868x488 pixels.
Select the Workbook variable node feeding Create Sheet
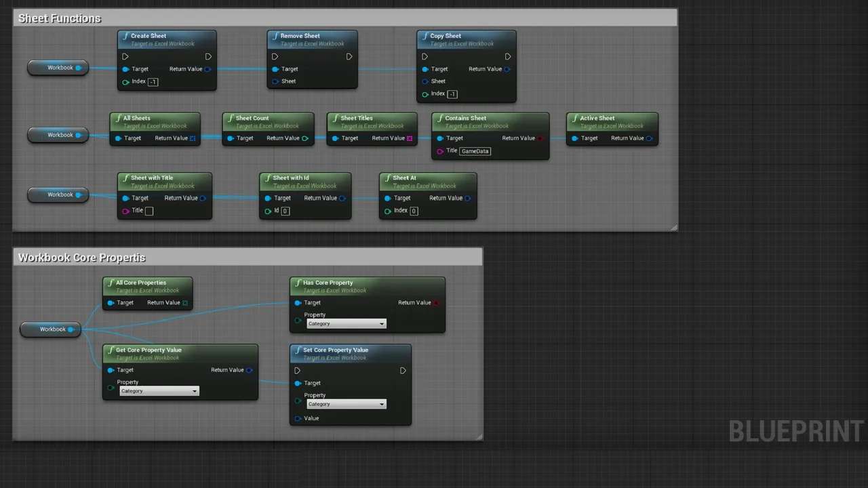point(58,68)
